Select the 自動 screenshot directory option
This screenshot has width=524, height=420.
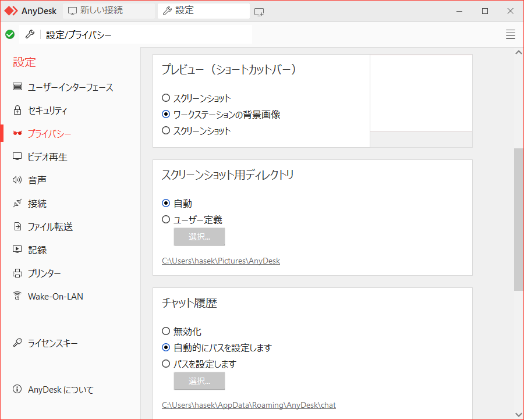(166, 203)
